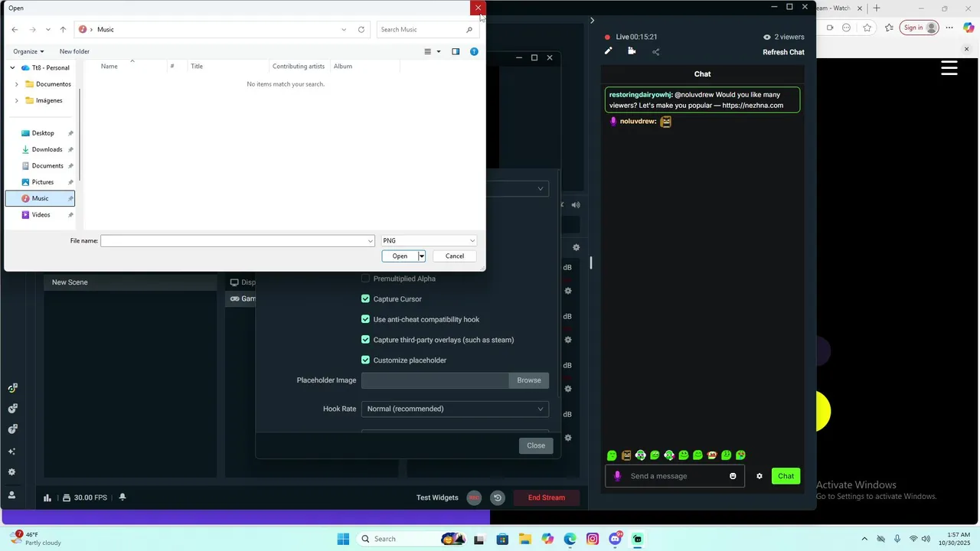Uncheck Capture Cursor checkbox

click(365, 299)
